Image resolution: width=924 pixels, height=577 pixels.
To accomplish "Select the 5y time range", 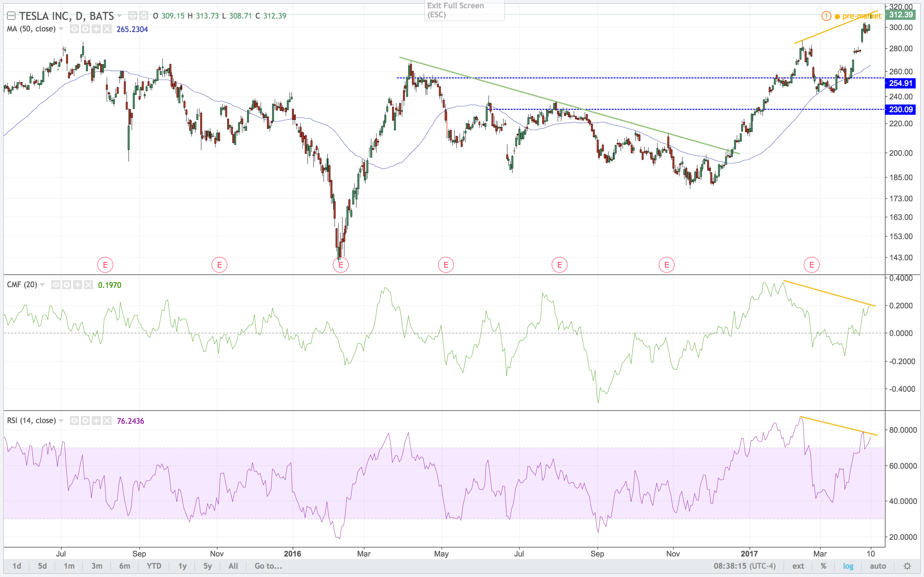I will click(207, 566).
